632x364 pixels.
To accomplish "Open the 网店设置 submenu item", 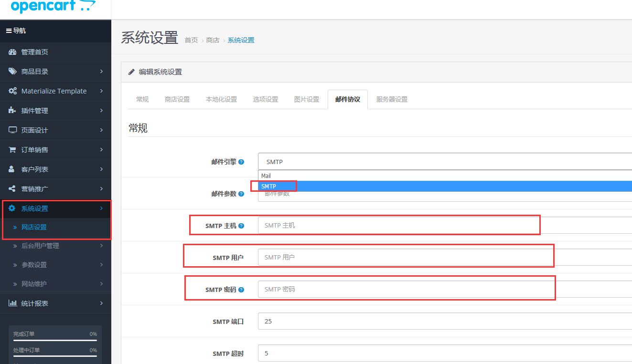I will (x=55, y=227).
